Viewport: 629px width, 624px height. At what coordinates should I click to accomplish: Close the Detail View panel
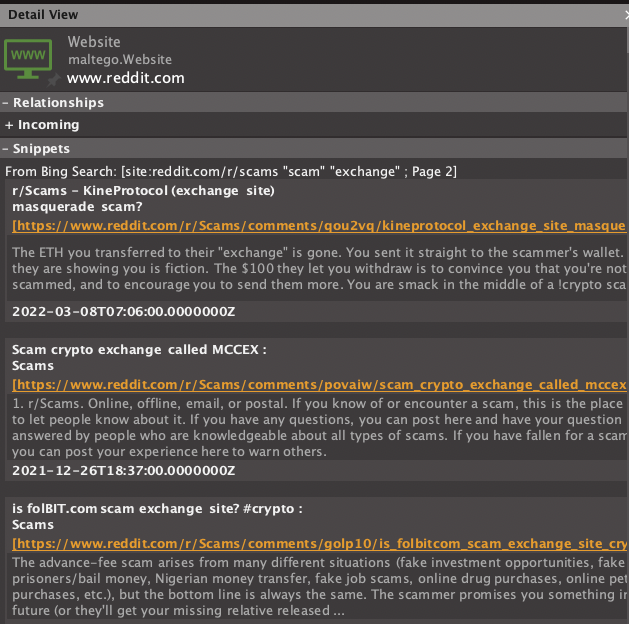coord(626,15)
